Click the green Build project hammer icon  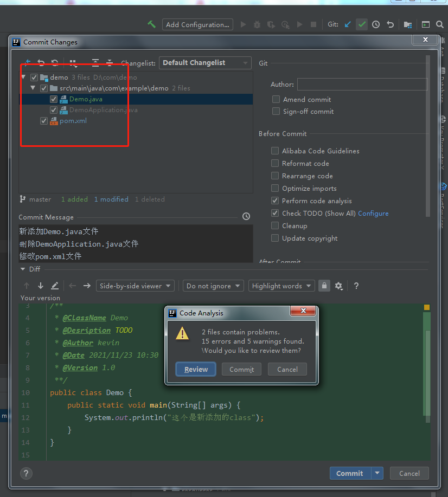[x=152, y=24]
